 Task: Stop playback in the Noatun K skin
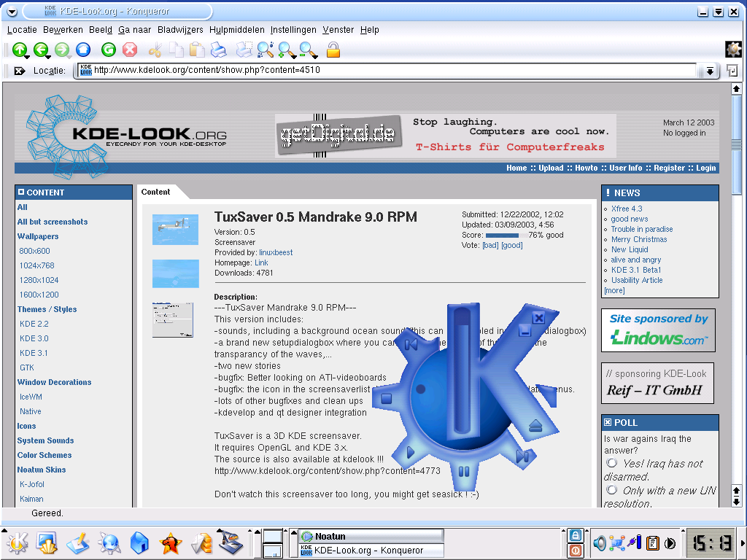click(387, 399)
